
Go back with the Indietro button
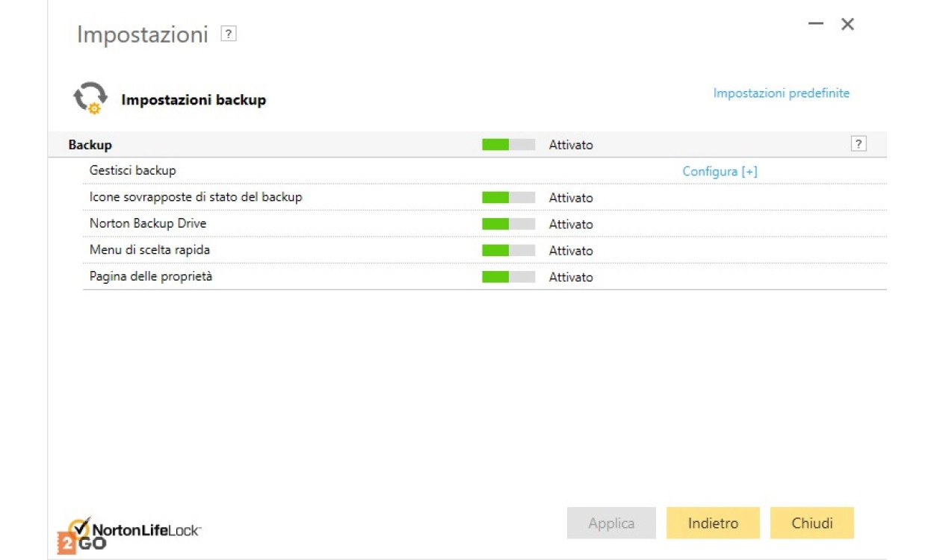coord(713,523)
